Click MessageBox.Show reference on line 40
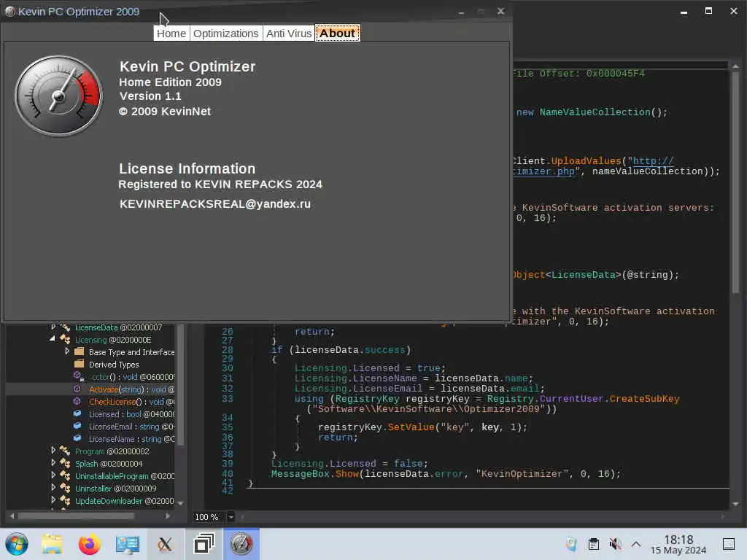This screenshot has height=560, width=747. [315, 474]
